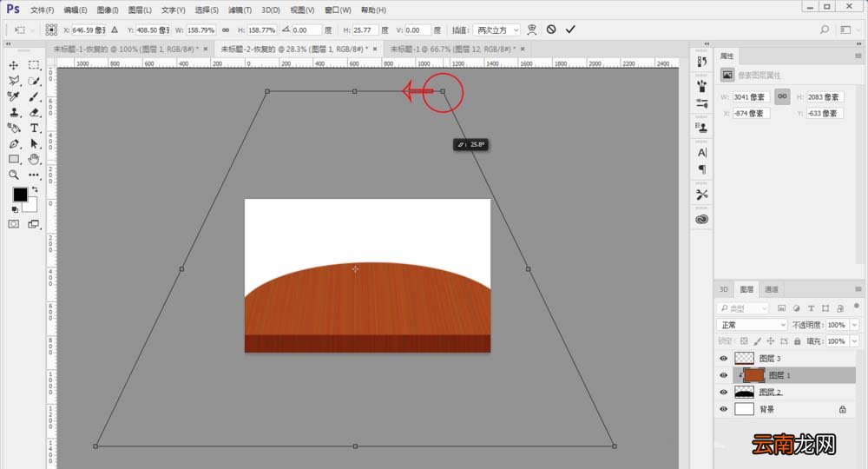Select the Zoom tool
868x469 pixels.
pyautogui.click(x=13, y=175)
